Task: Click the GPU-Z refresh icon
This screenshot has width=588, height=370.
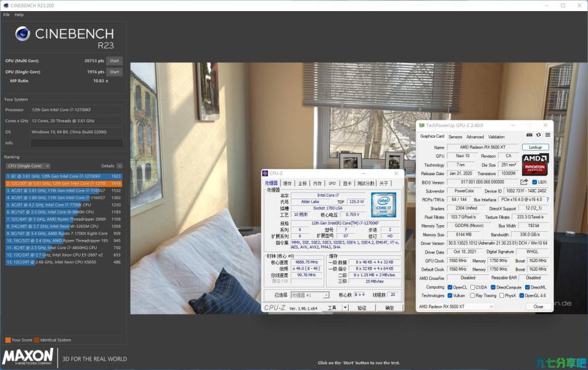Action: click(539, 135)
